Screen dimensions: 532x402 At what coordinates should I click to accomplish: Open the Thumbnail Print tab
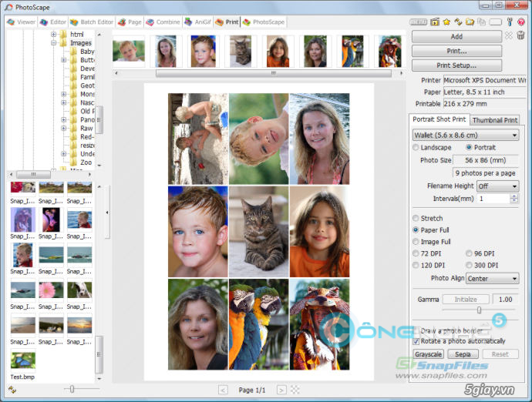494,120
